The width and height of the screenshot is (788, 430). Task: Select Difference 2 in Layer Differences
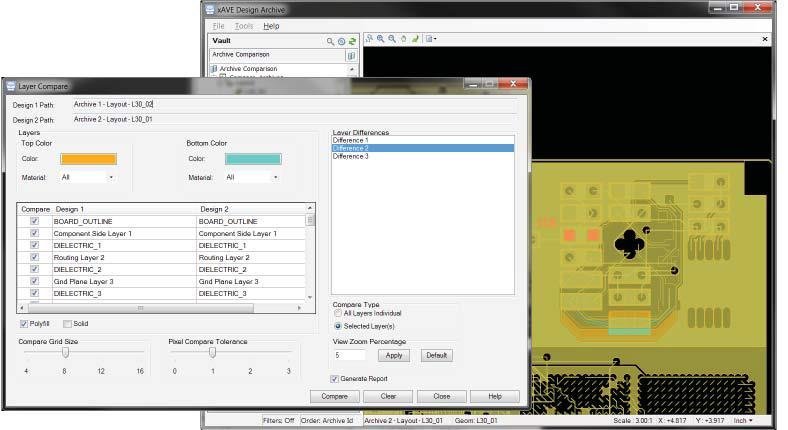point(423,149)
